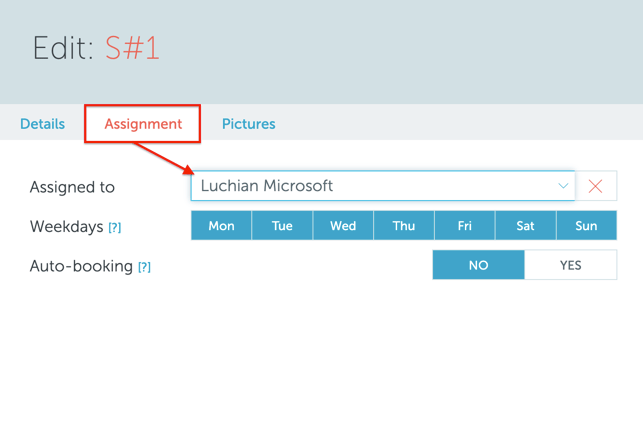
Task: Open the Details tab
Action: click(43, 124)
